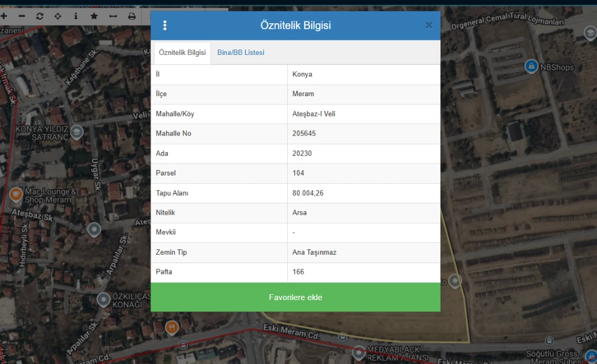Close the Öznitelik Bilgisi dialog

(428, 25)
